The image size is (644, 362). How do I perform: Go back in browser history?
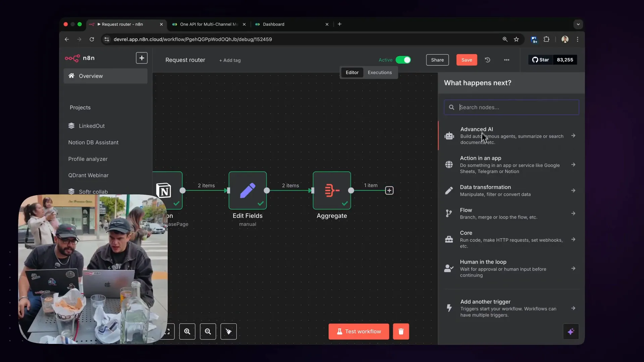click(x=67, y=39)
